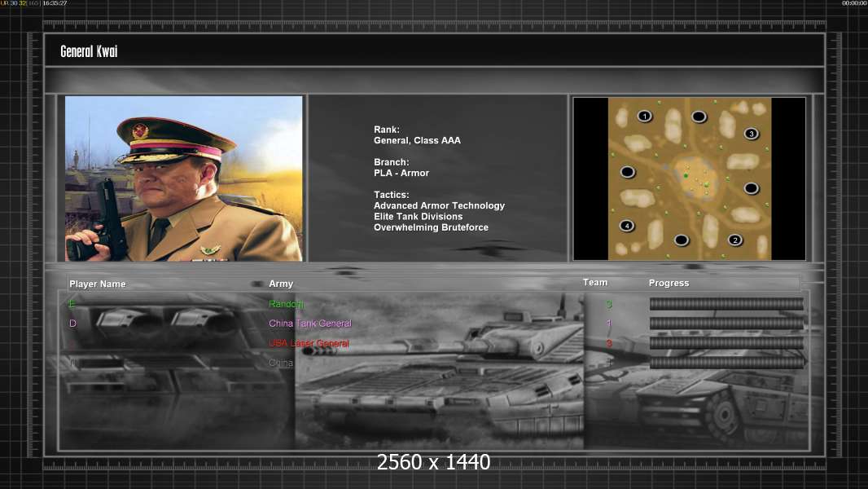Select the empty start marker between markers 1 and 4
Image resolution: width=868 pixels, height=489 pixels.
[x=627, y=172]
